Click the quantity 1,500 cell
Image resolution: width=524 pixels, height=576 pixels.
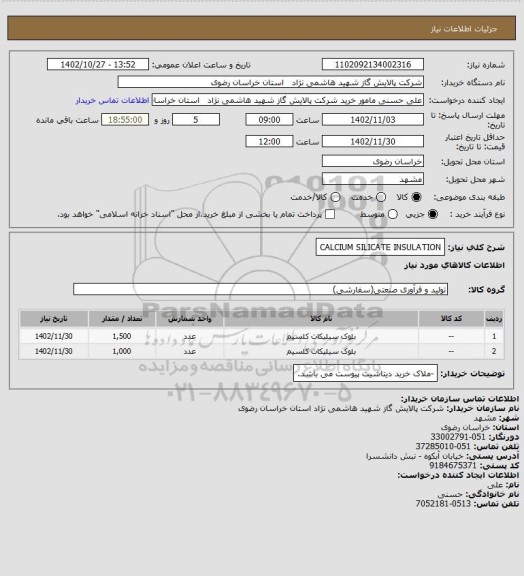[x=122, y=336]
